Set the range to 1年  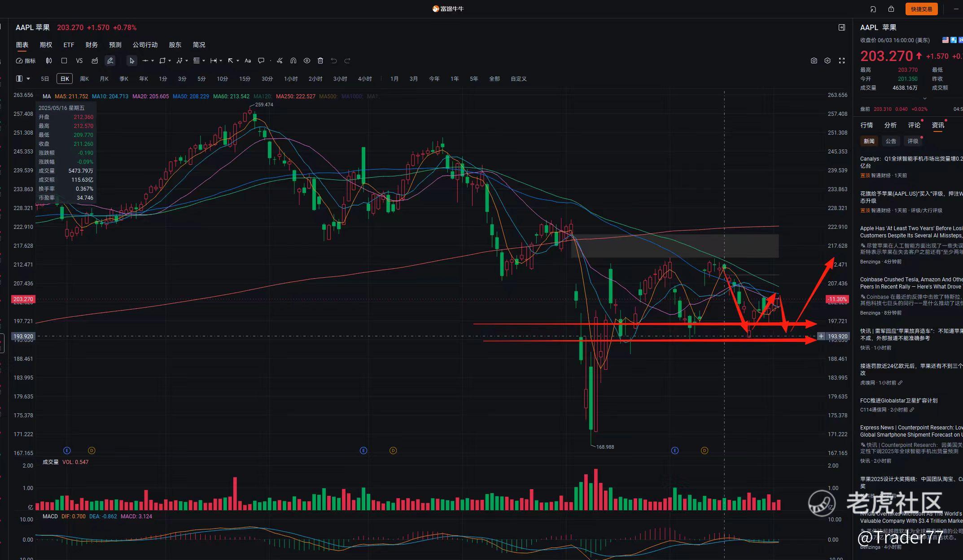click(455, 79)
